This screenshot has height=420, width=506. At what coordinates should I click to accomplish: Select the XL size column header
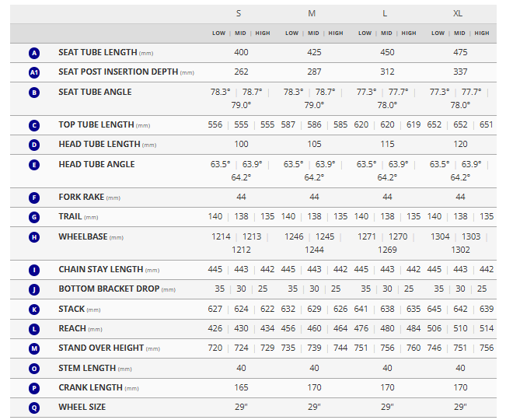(460, 14)
